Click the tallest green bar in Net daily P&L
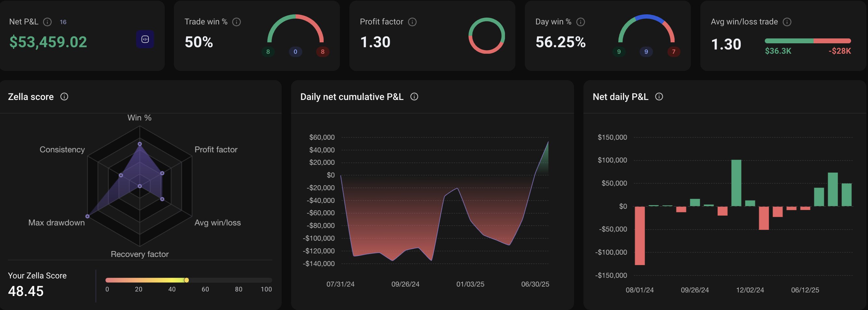Screen dimensions: 868x310 click(736, 183)
